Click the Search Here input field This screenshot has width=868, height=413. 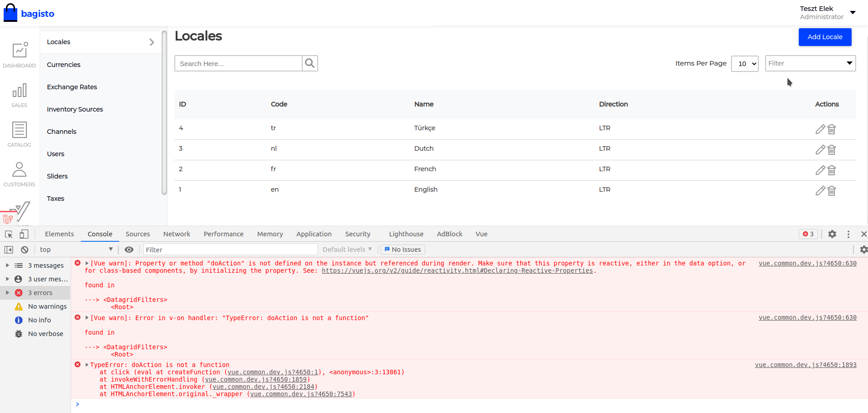pyautogui.click(x=239, y=63)
